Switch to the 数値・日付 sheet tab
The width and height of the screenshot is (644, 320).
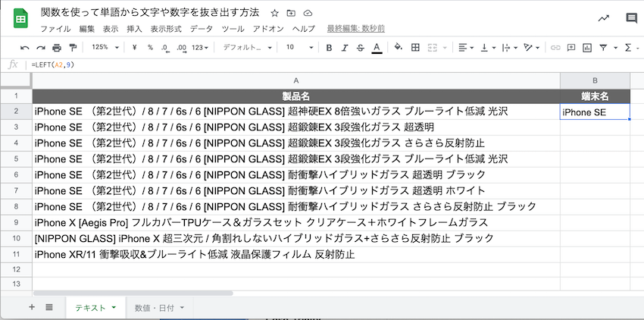[x=158, y=307]
